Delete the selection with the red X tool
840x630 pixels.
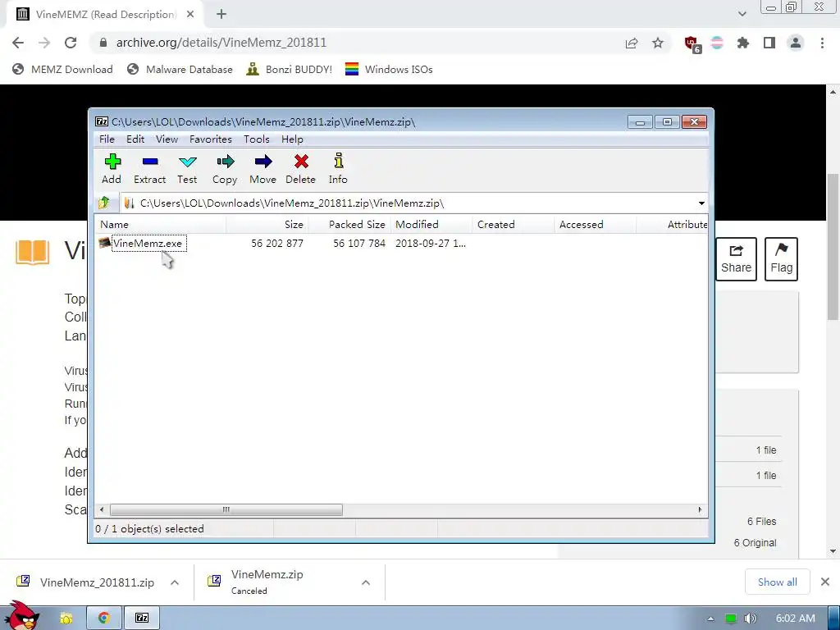[300, 169]
